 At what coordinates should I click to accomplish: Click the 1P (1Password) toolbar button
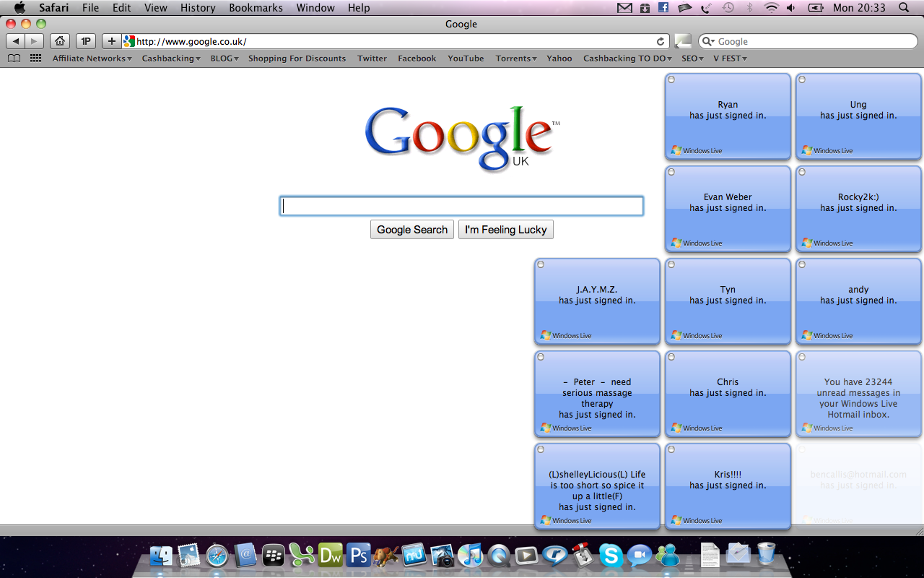pyautogui.click(x=86, y=41)
